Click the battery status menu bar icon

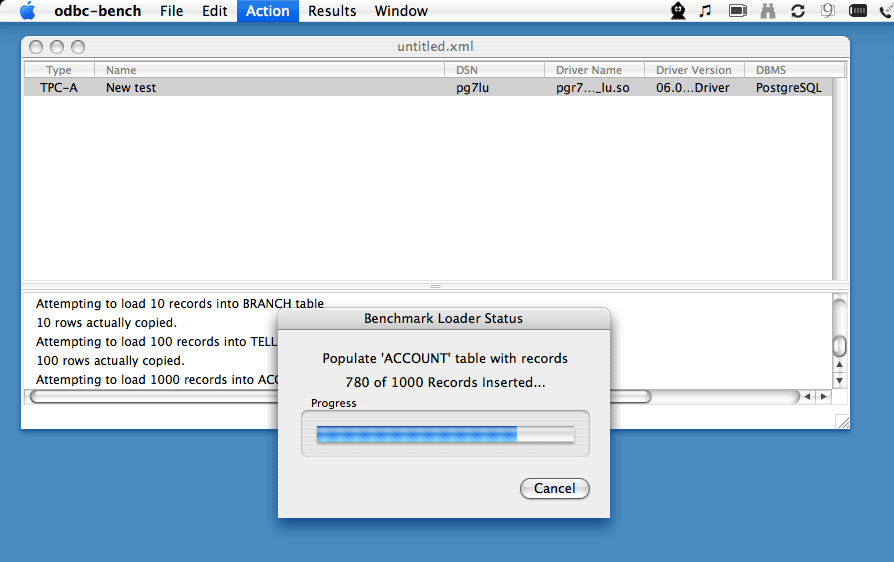(858, 11)
